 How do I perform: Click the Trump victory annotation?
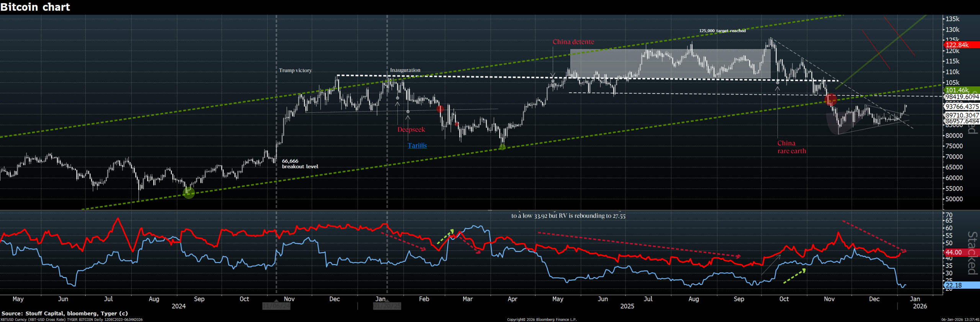pyautogui.click(x=295, y=71)
